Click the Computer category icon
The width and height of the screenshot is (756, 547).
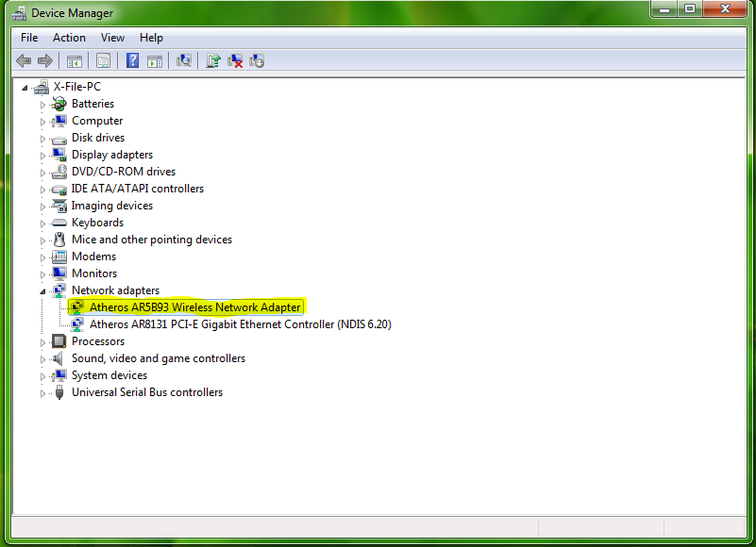[59, 121]
